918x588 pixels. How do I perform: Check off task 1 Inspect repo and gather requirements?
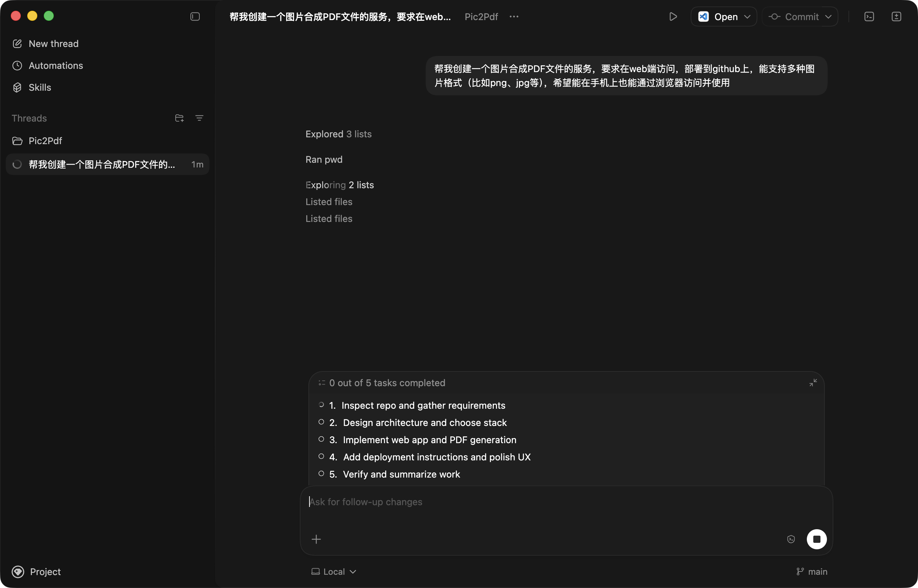point(321,405)
